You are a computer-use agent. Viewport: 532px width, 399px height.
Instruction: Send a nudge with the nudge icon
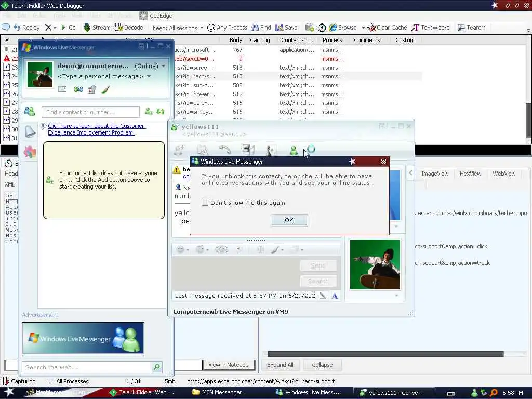pos(221,250)
